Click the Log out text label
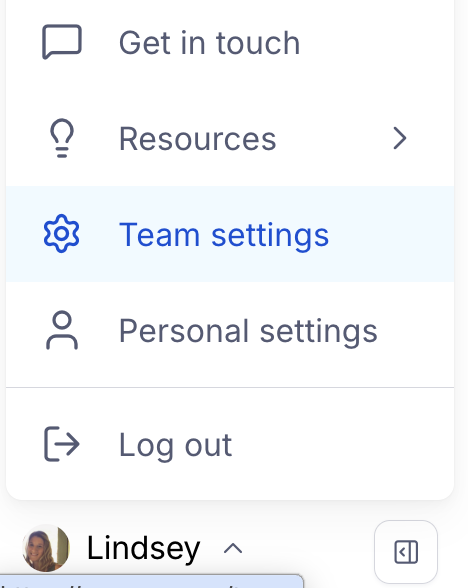The height and width of the screenshot is (588, 468). point(176,445)
